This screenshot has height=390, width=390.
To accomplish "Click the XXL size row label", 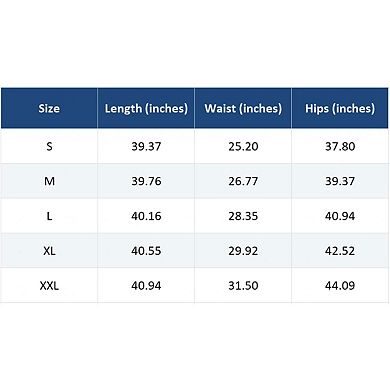I will tap(49, 286).
